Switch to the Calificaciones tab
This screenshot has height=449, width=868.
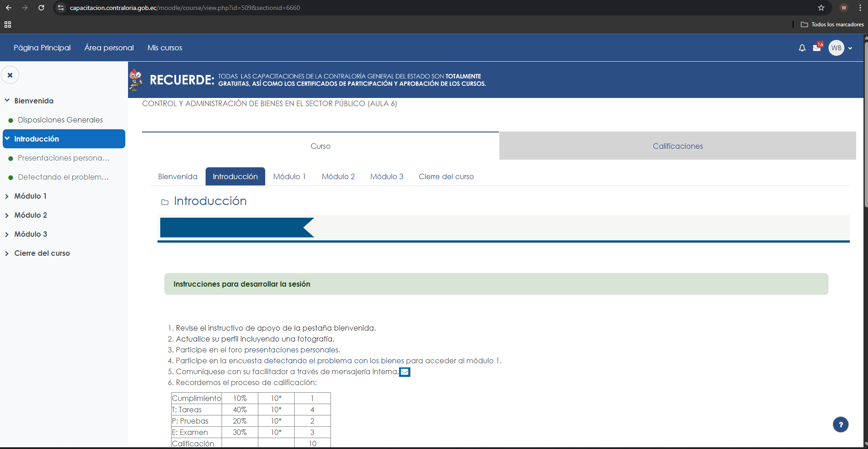[x=677, y=146]
